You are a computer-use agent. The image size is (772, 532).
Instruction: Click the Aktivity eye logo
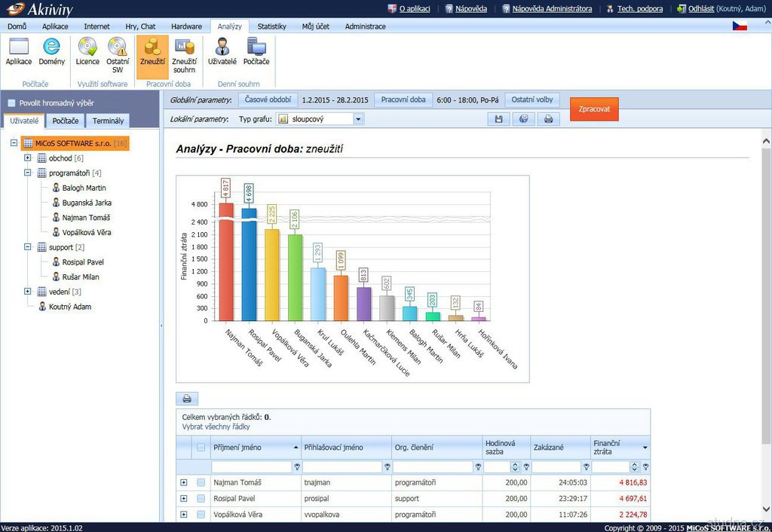click(x=15, y=8)
